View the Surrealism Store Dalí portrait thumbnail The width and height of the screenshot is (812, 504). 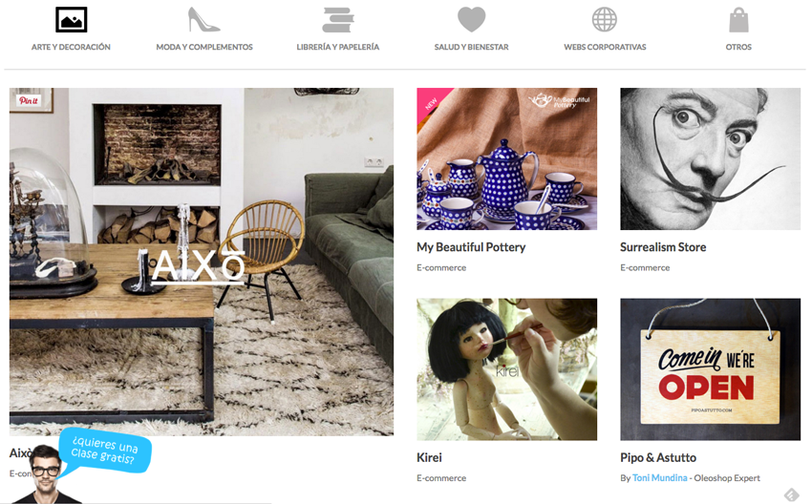click(x=710, y=158)
